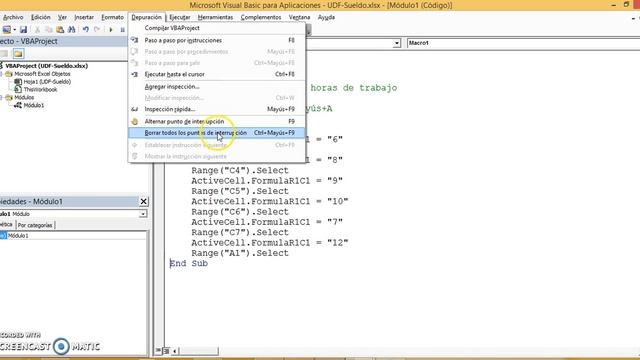The image size is (640, 360).
Task: Click the glasses icon beside Inspección rápida
Action: [134, 109]
